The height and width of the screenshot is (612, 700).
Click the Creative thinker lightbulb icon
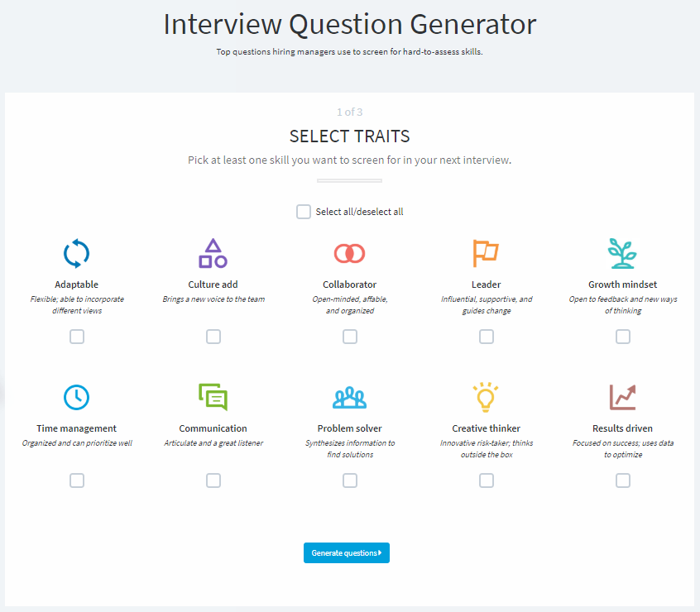(x=486, y=397)
